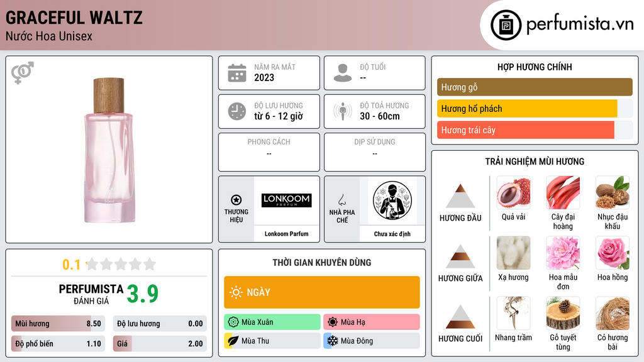Screen dimensions: 644x362
Task: Select the Mùa Xuân season bar
Action: [272, 322]
